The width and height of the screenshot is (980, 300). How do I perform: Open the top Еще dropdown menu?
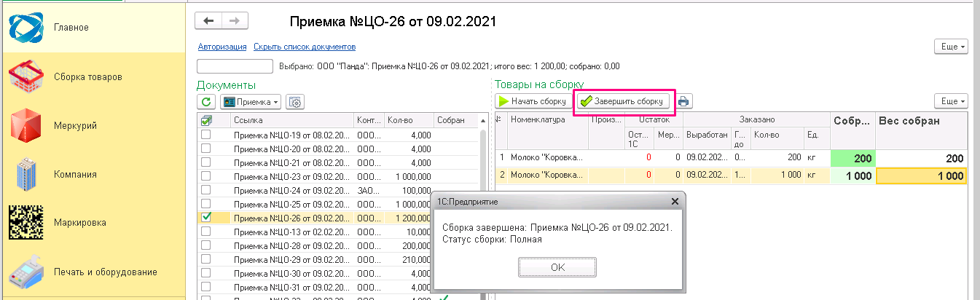click(x=951, y=47)
